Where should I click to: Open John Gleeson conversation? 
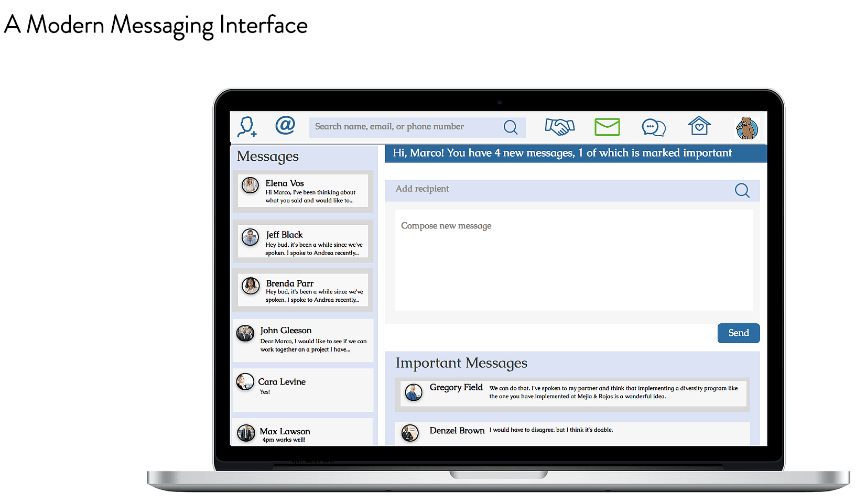click(x=303, y=340)
